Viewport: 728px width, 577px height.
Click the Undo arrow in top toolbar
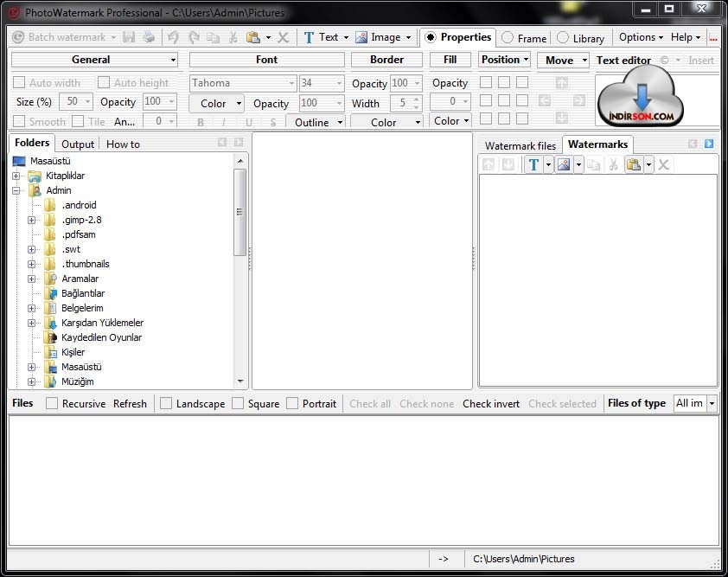pos(173,37)
